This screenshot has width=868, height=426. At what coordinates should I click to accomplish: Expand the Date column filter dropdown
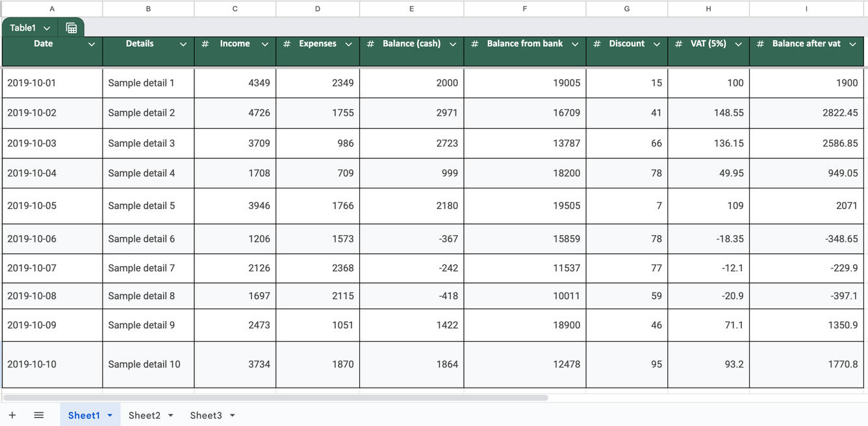[x=92, y=44]
